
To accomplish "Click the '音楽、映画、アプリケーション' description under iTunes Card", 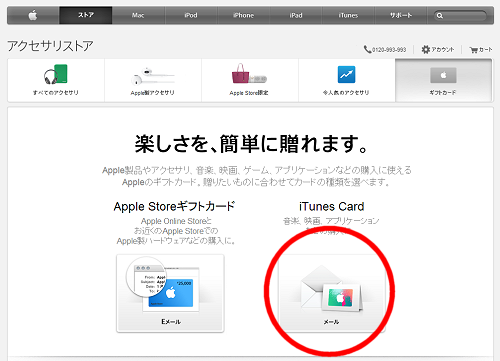I will (331, 221).
